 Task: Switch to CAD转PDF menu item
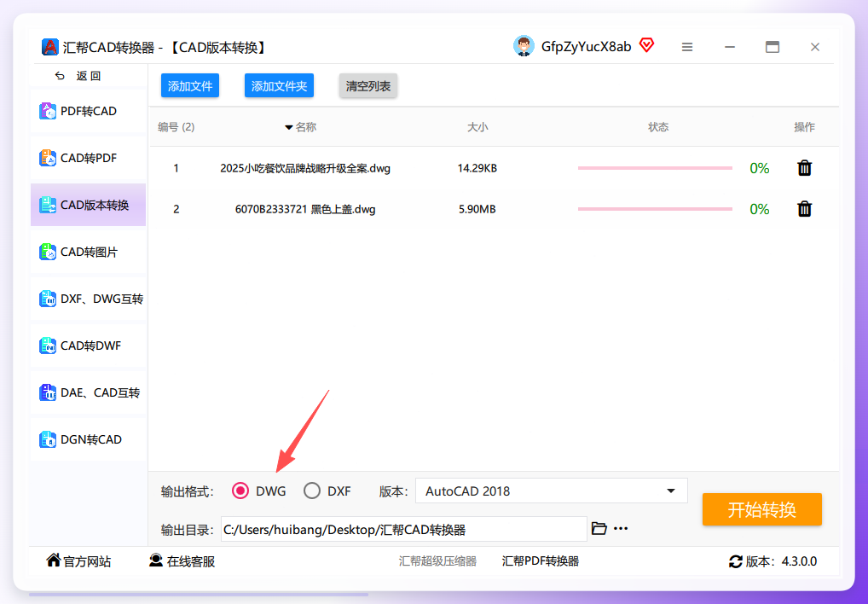click(89, 159)
